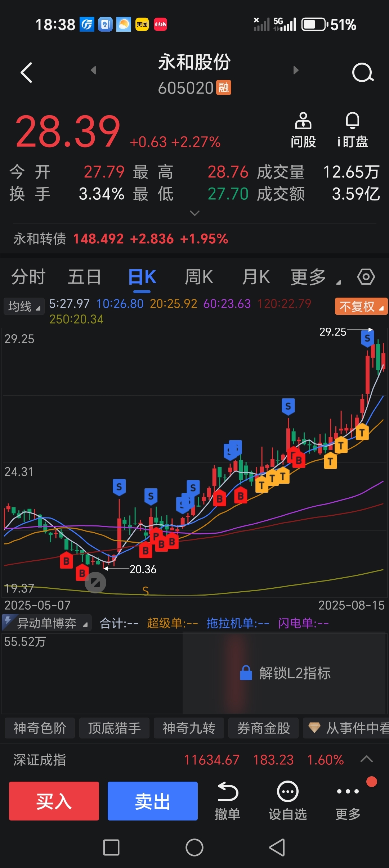This screenshot has height=868, width=389.
Task: Open the 更多 chart period dropdown
Action: click(x=316, y=277)
